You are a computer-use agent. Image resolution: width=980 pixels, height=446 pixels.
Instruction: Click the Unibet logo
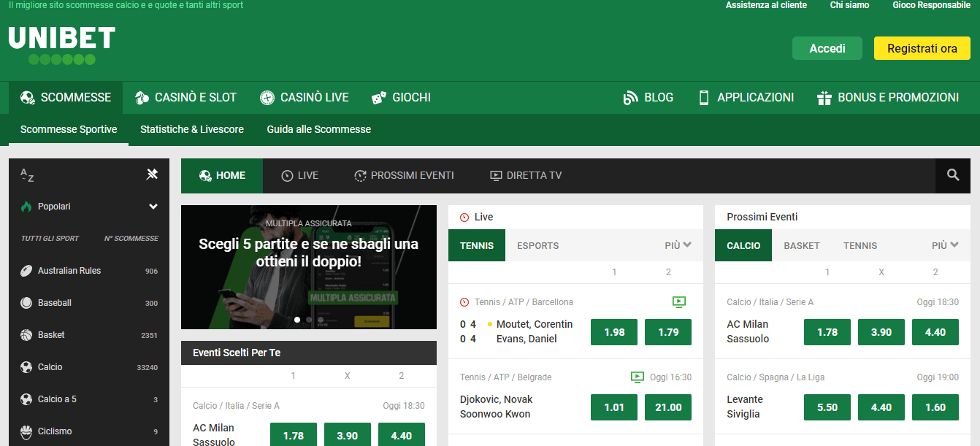pyautogui.click(x=62, y=46)
